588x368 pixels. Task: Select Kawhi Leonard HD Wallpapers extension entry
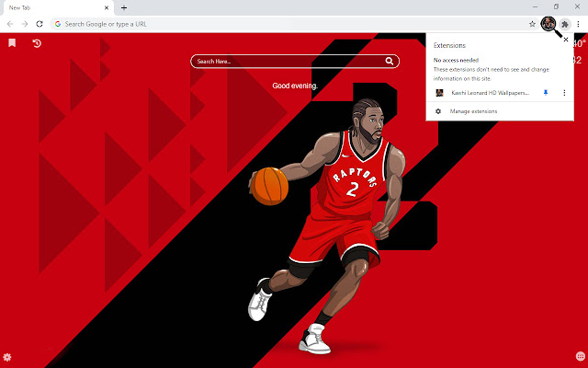click(x=490, y=92)
